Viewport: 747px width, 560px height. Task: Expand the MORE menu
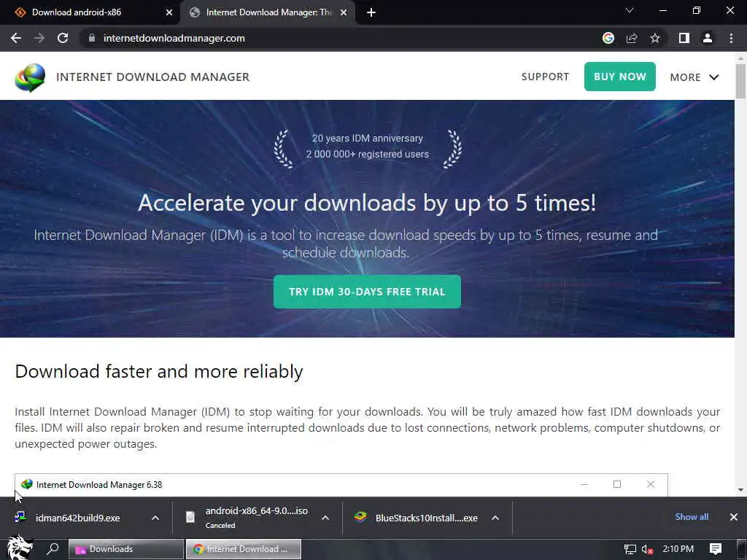pos(694,77)
